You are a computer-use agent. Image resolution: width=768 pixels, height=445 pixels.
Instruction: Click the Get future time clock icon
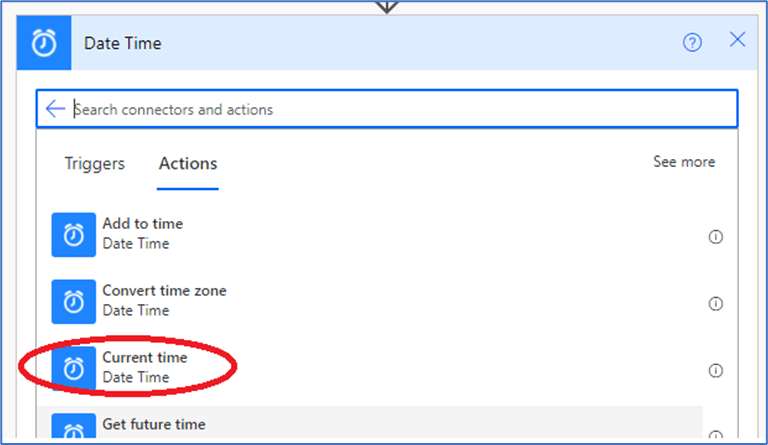click(74, 431)
